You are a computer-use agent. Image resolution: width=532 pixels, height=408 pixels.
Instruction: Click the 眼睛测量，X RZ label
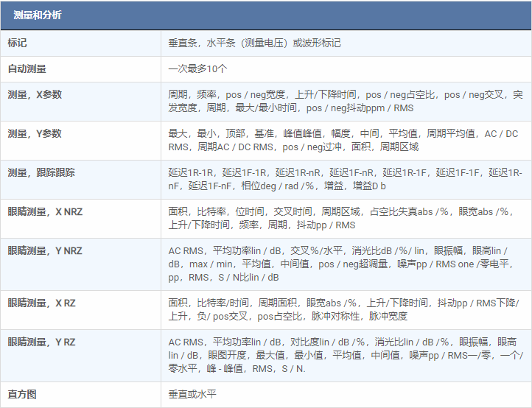tap(41, 303)
